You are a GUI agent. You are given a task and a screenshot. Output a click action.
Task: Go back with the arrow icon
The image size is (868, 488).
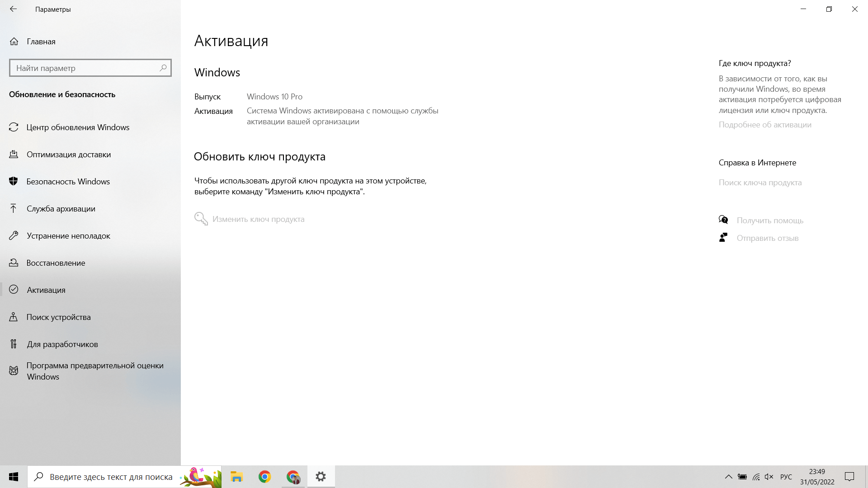click(13, 9)
